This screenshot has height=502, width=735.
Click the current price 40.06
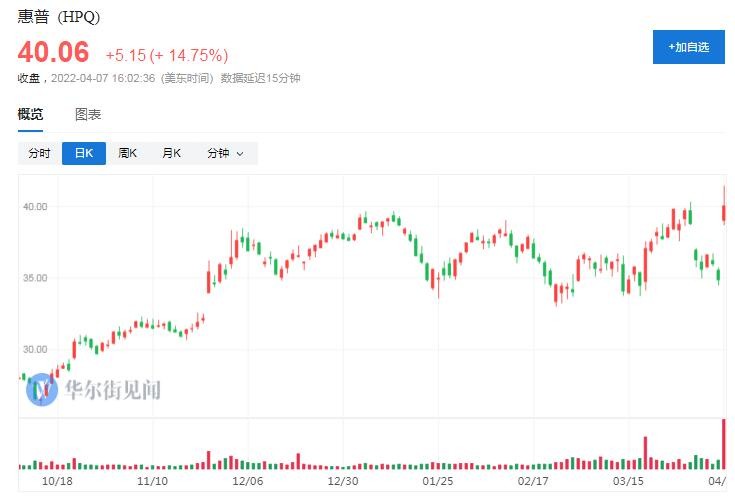click(53, 52)
